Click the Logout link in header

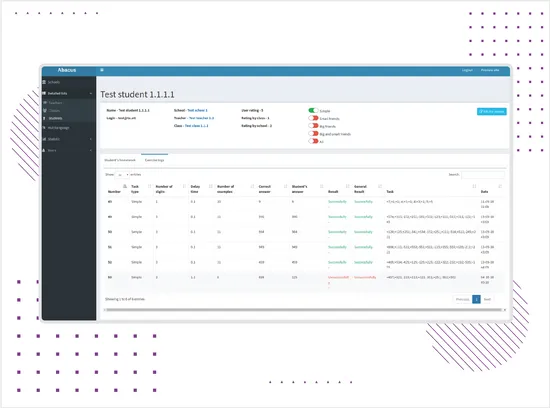click(x=467, y=70)
